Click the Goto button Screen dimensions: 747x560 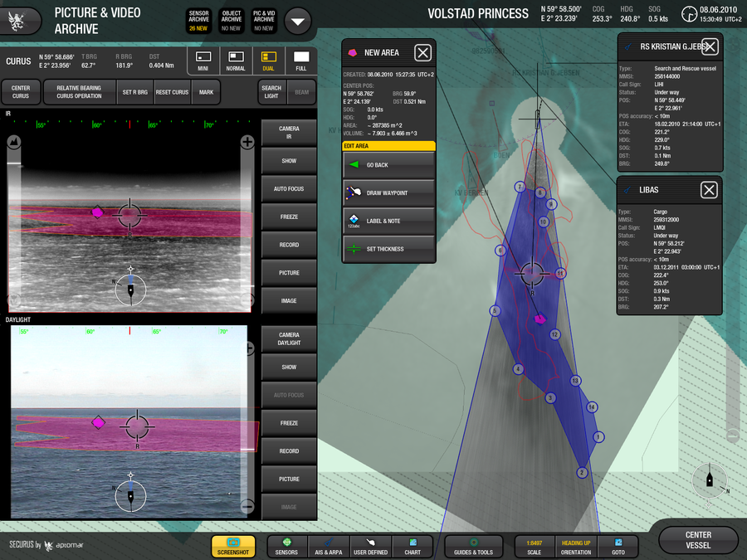click(618, 546)
